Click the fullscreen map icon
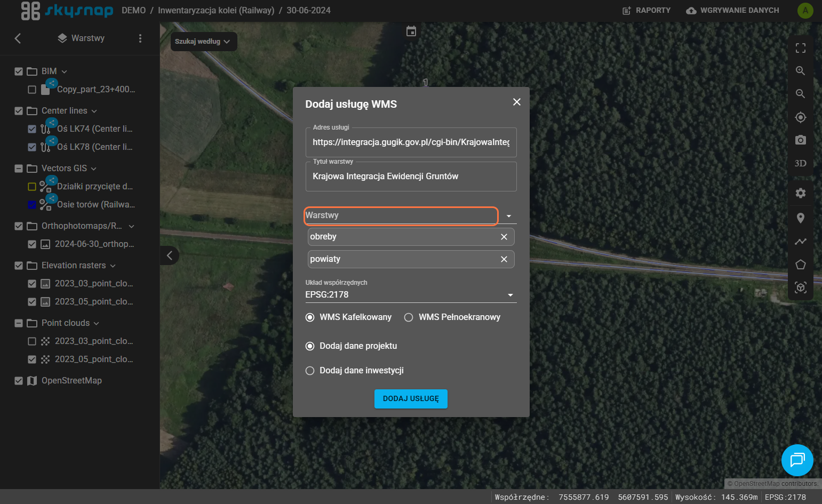This screenshot has width=822, height=504. [800, 48]
